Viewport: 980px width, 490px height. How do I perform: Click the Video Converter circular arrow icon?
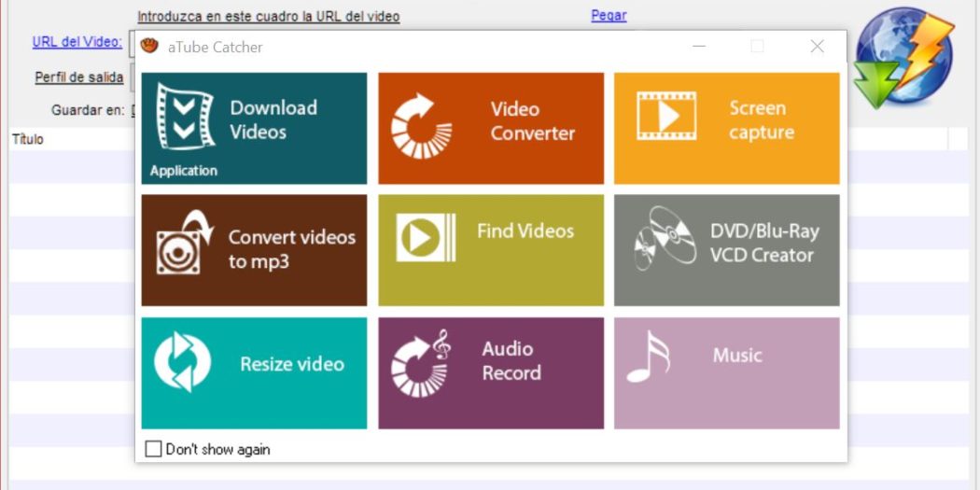coord(421,126)
